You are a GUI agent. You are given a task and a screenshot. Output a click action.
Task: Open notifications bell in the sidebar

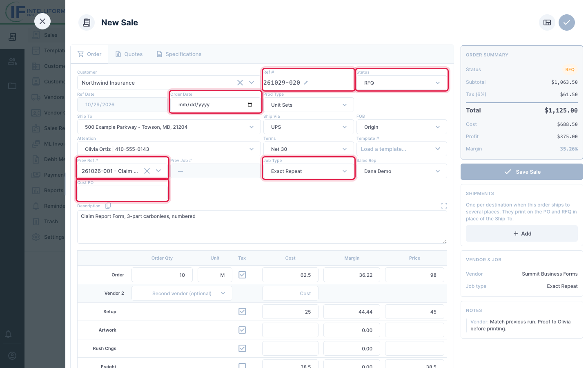[x=8, y=334]
